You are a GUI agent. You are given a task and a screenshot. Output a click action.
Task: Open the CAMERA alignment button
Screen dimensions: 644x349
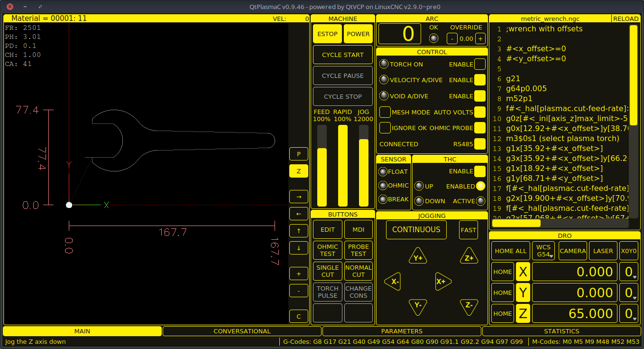pyautogui.click(x=573, y=251)
